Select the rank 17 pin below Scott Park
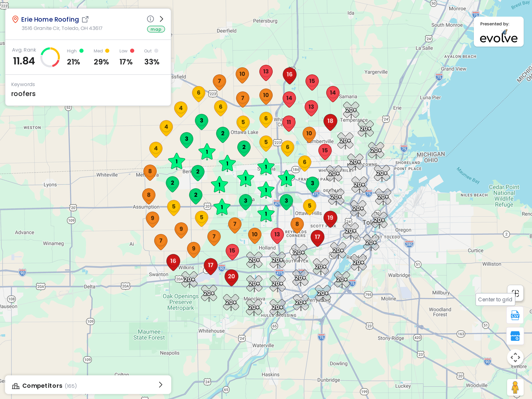The height and width of the screenshot is (399, 532). [x=318, y=238]
